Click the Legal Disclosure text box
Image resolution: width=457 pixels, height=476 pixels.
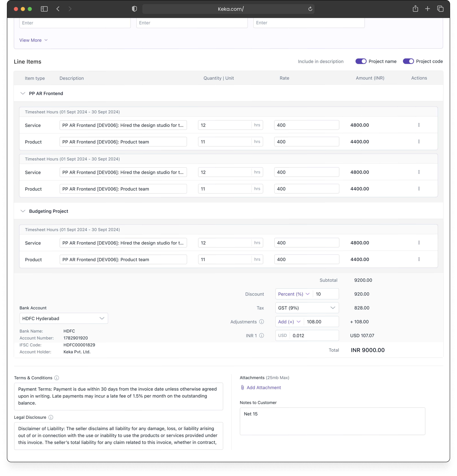coord(119,436)
